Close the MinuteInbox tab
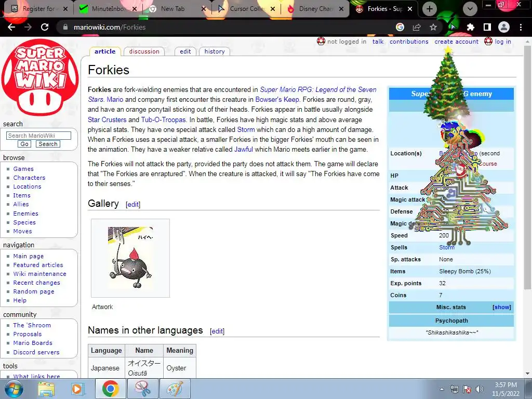This screenshot has height=399, width=532. 135,9
